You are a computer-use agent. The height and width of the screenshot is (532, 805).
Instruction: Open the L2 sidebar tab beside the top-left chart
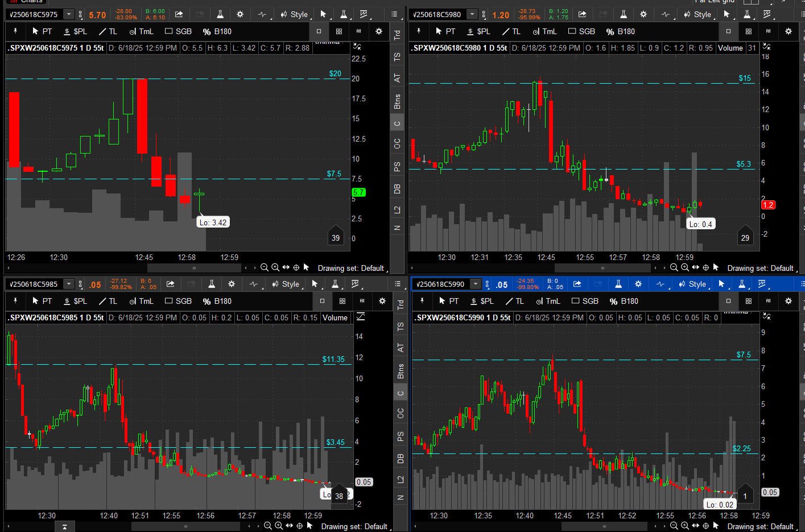pyautogui.click(x=397, y=209)
